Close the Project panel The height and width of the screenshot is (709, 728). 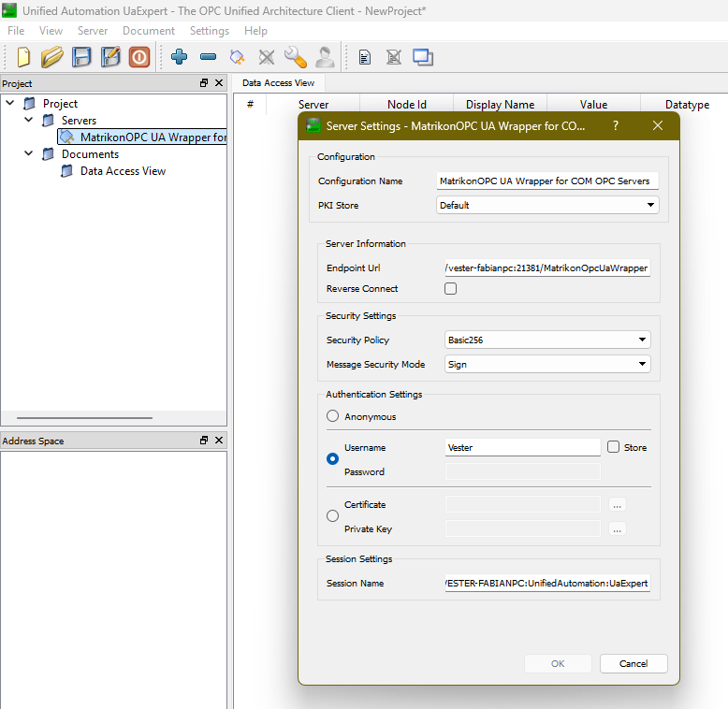pyautogui.click(x=219, y=83)
